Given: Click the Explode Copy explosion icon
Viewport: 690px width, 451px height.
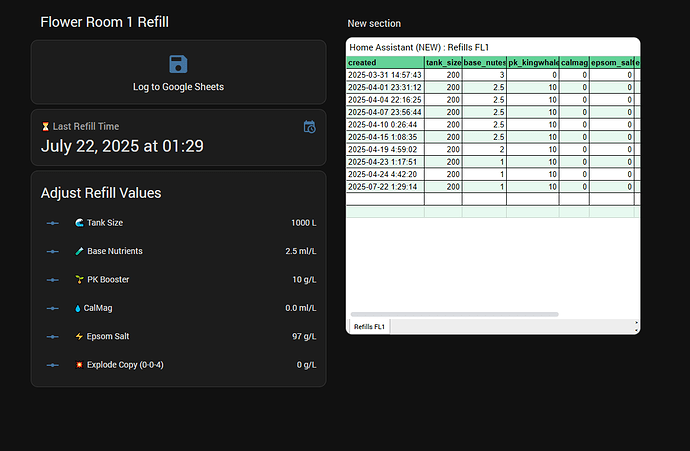Looking at the screenshot, I should tap(79, 365).
